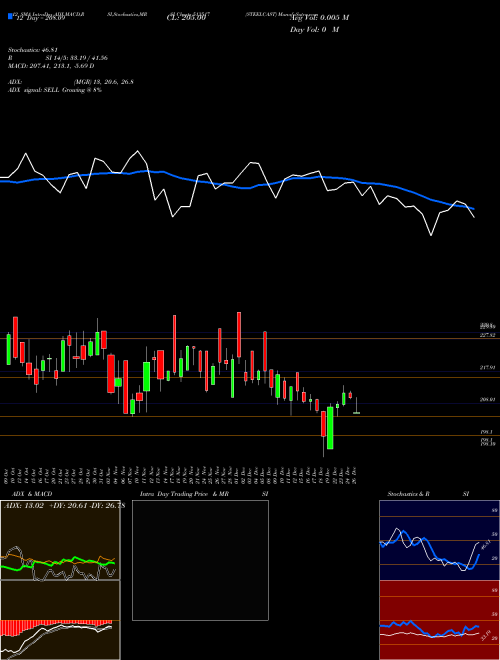Click the final '26 Dec' date label
The height and width of the screenshot is (660, 500).
(355, 475)
